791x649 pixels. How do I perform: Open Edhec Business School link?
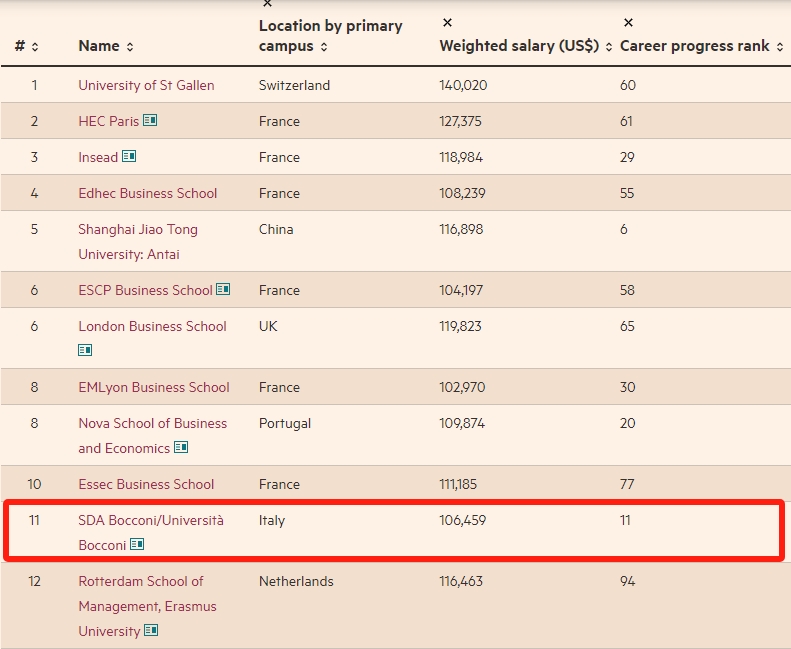point(148,194)
